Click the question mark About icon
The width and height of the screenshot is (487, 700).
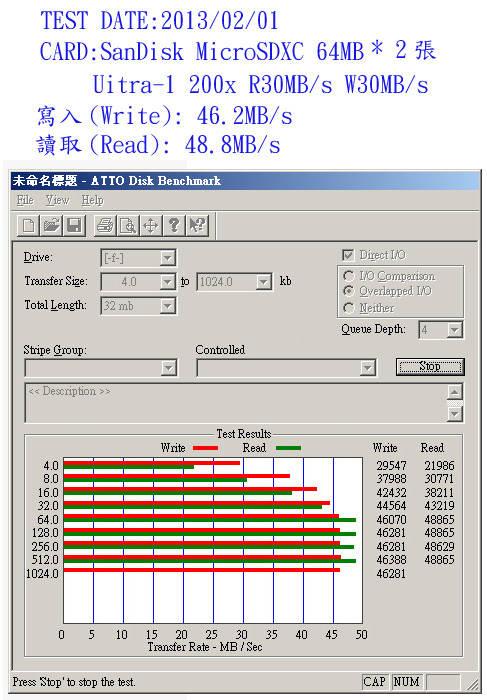pyautogui.click(x=174, y=225)
